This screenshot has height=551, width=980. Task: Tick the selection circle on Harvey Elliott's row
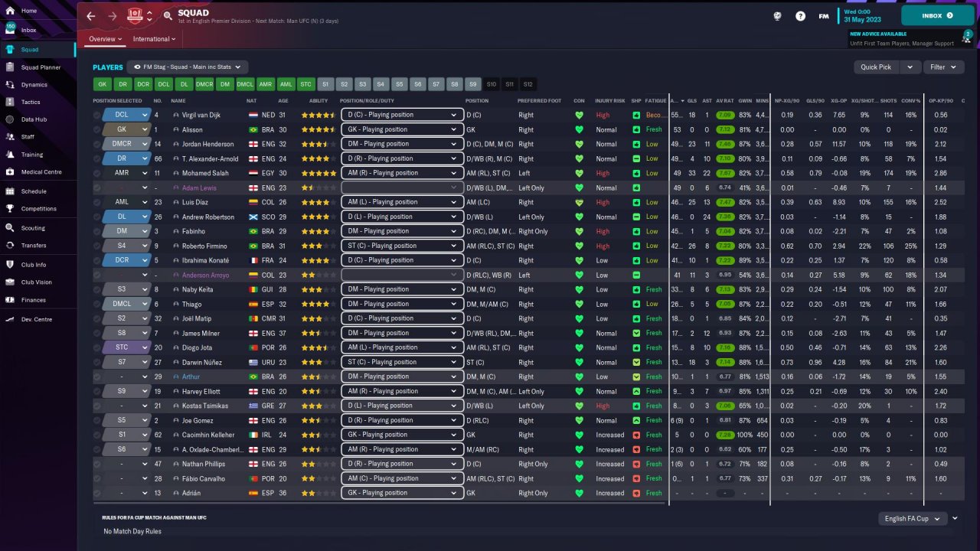click(96, 391)
